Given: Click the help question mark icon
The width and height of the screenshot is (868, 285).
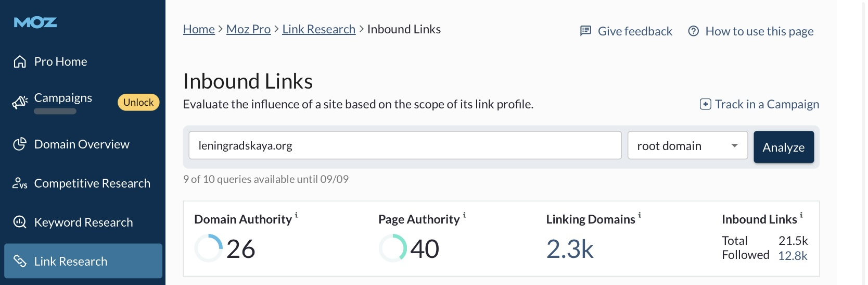Looking at the screenshot, I should click(x=693, y=31).
